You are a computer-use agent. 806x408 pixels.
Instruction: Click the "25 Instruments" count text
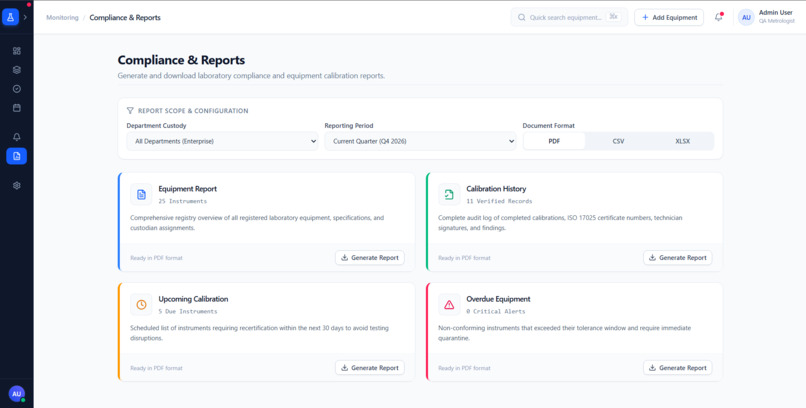click(x=182, y=201)
